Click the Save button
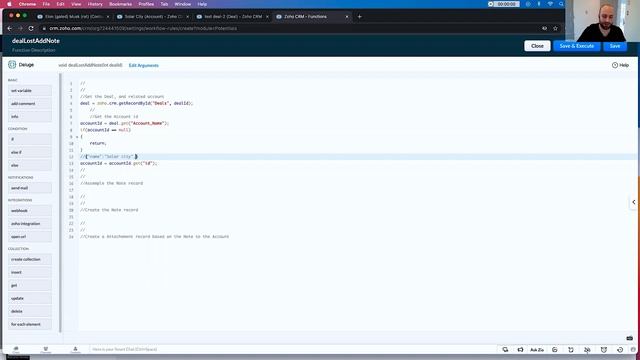 coord(615,46)
